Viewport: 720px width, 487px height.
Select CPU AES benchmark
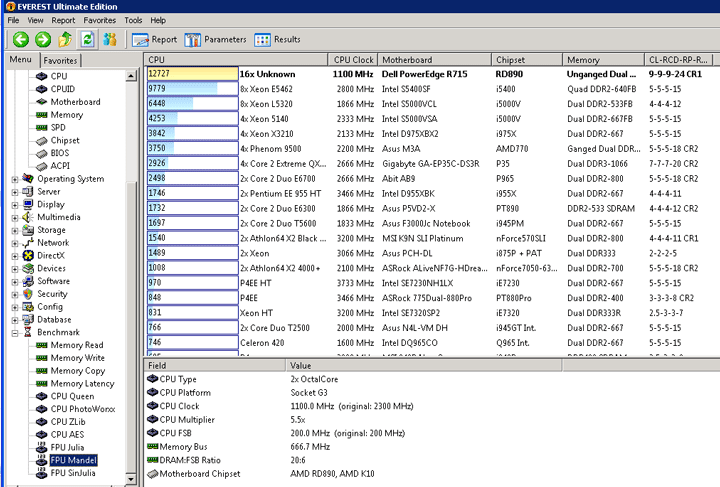[x=67, y=435]
